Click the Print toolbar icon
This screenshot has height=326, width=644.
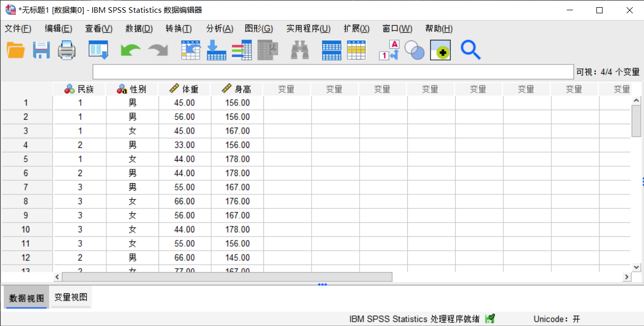tap(66, 50)
